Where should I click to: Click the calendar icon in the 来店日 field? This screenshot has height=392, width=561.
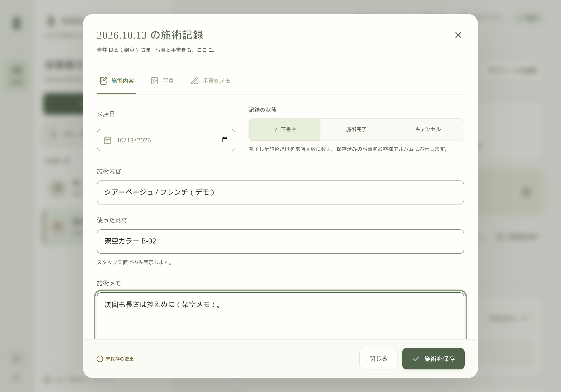[x=108, y=140]
